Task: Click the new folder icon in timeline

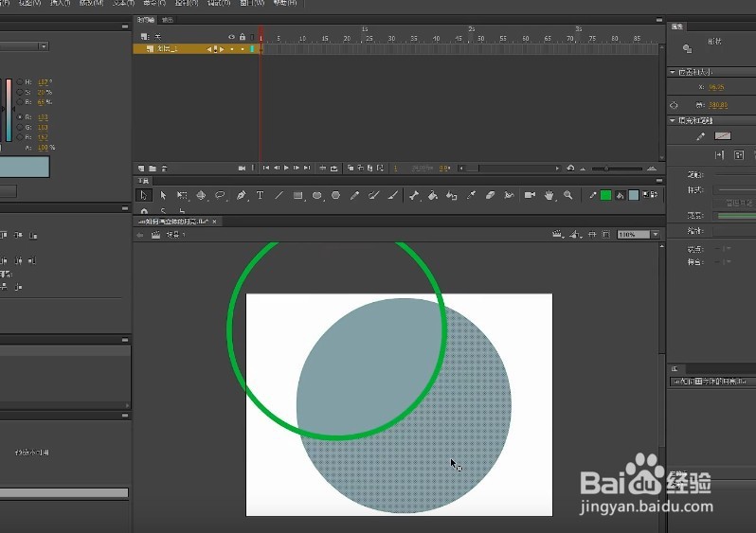Action: 153,169
